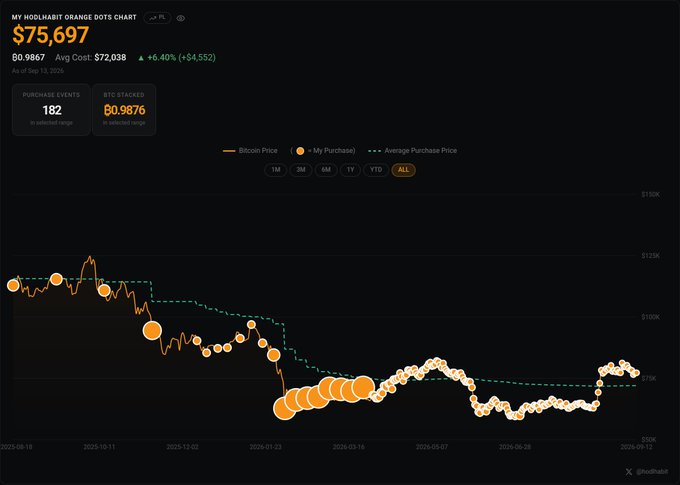Image resolution: width=680 pixels, height=485 pixels.
Task: Click the 2026-05-07 x-axis date
Action: click(432, 447)
